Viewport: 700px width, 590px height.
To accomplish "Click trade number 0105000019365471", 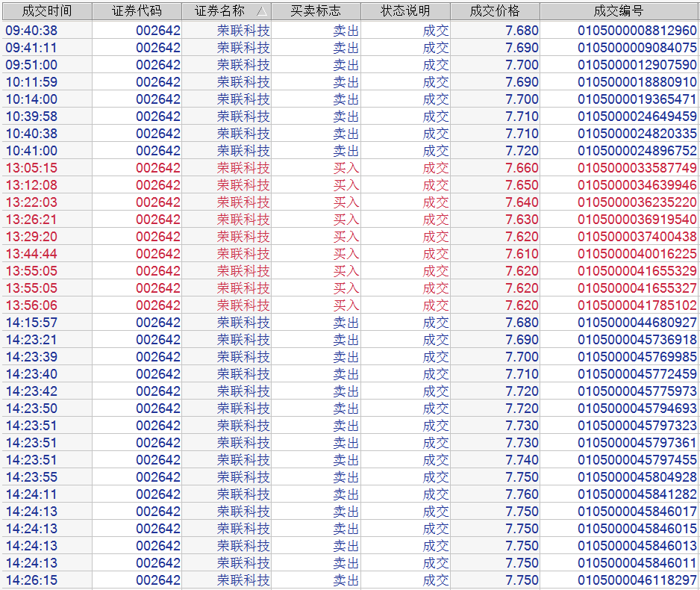I will [x=637, y=99].
